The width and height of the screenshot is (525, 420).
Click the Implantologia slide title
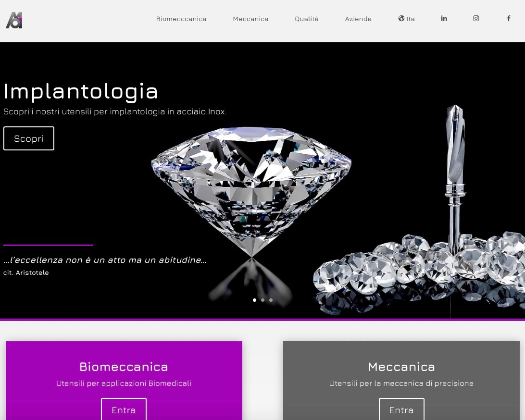pyautogui.click(x=81, y=91)
